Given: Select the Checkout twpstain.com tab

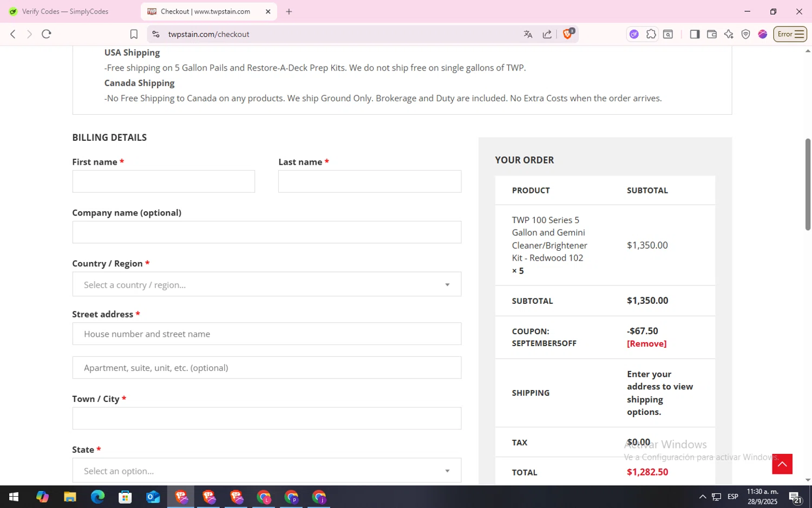Looking at the screenshot, I should click(x=208, y=11).
